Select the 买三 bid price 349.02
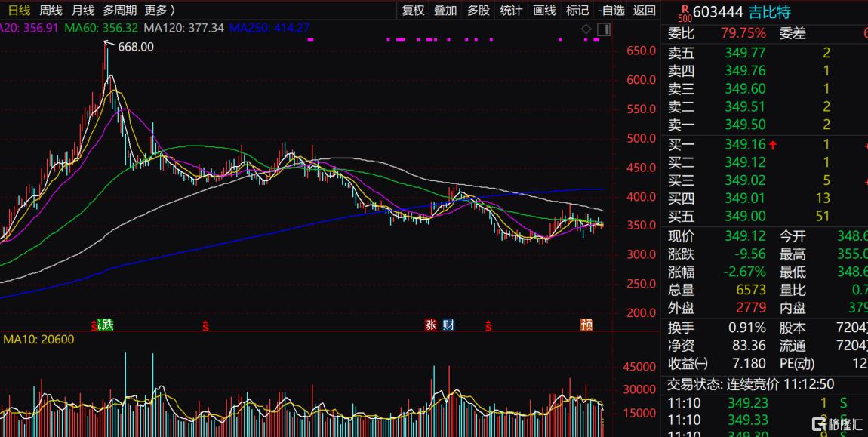Image resolution: width=868 pixels, height=437 pixels. point(745,180)
